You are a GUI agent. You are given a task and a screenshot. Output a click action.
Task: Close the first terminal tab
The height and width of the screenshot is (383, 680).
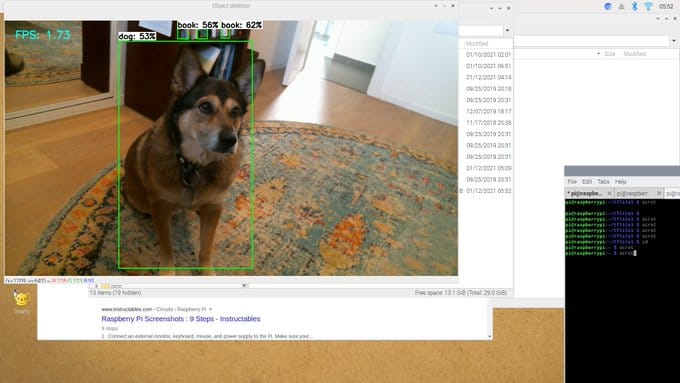[x=609, y=193]
